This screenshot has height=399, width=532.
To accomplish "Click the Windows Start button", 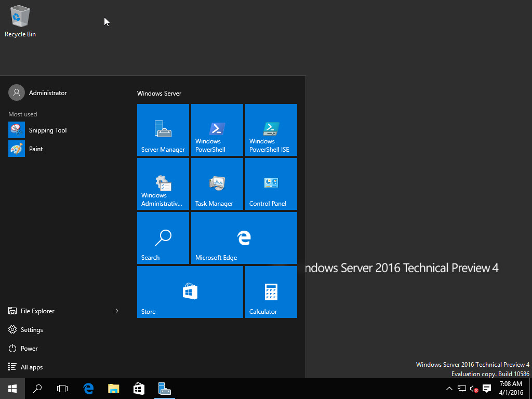I will [x=12, y=389].
